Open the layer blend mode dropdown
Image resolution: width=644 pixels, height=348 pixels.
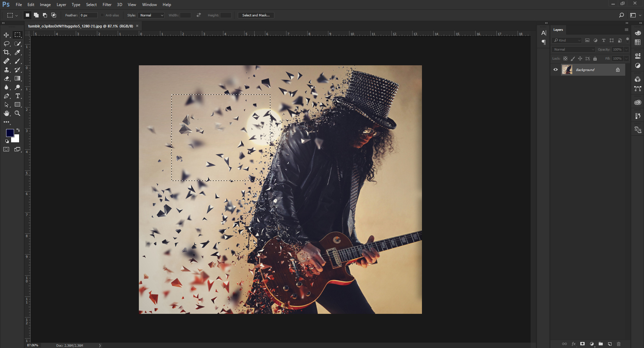click(574, 49)
